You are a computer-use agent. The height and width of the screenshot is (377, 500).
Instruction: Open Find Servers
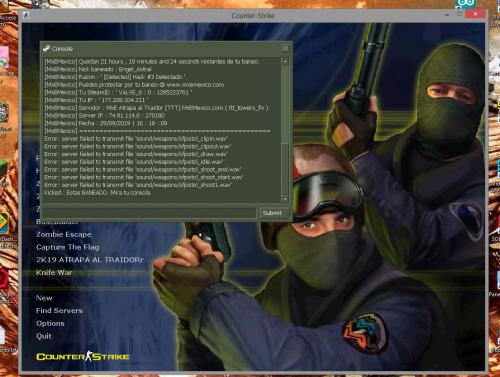[x=59, y=310]
